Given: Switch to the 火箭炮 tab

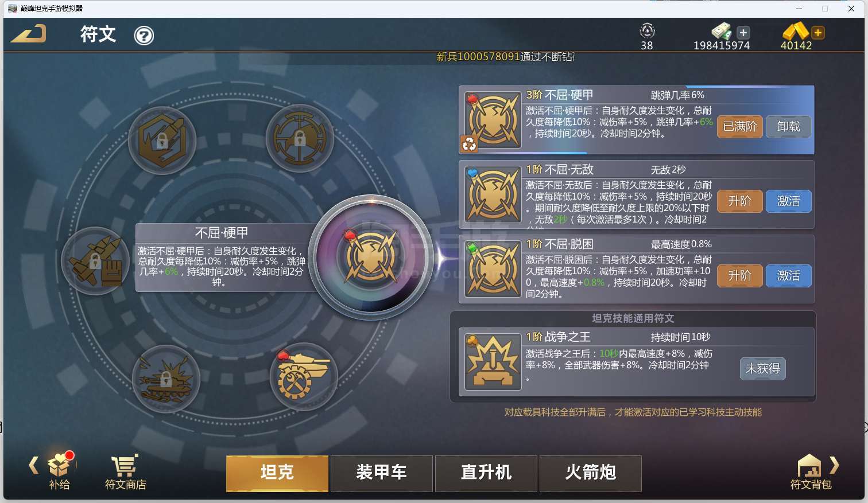Looking at the screenshot, I should pyautogui.click(x=591, y=473).
